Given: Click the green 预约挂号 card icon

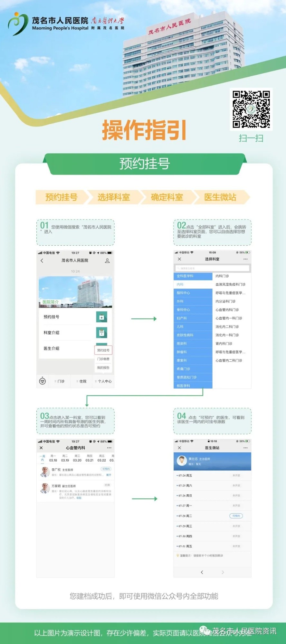Looking at the screenshot, I should point(101,317).
